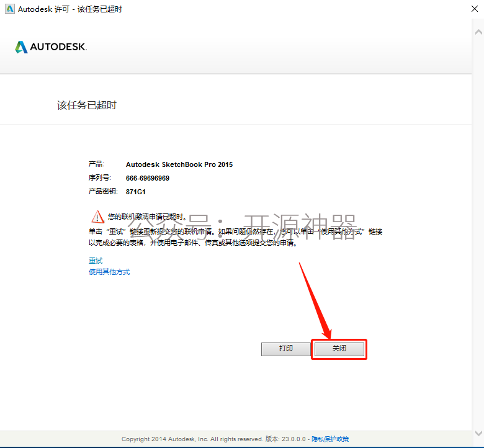Select the product key 871G1
The width and height of the screenshot is (484, 448).
point(135,192)
